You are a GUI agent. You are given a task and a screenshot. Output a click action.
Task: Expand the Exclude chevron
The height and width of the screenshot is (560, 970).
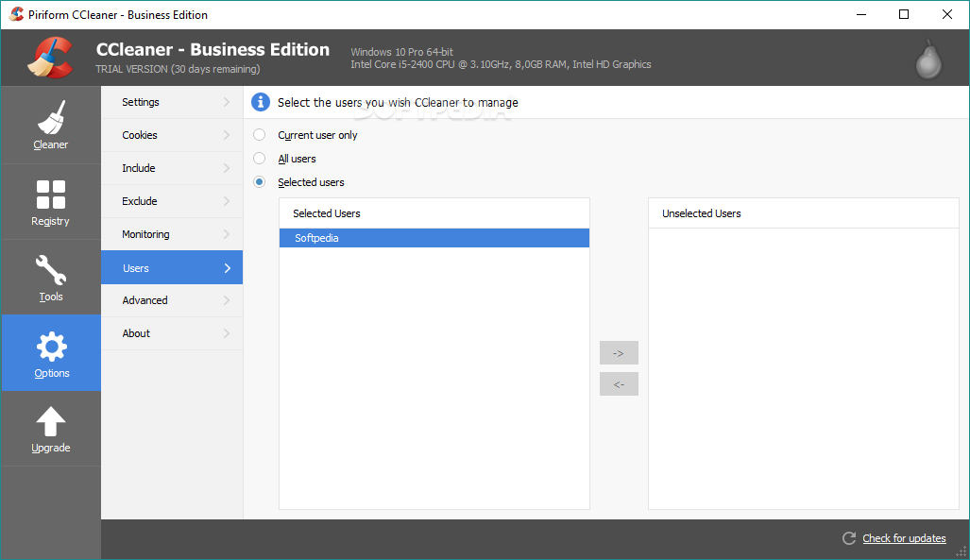tap(227, 201)
